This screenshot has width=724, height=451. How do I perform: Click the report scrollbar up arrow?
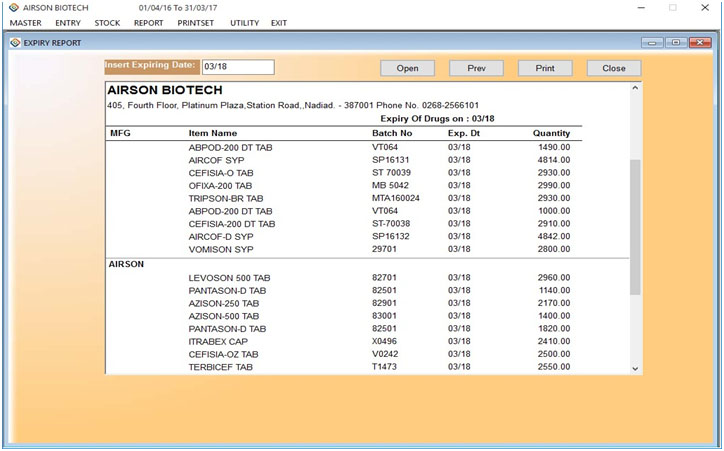coord(635,88)
